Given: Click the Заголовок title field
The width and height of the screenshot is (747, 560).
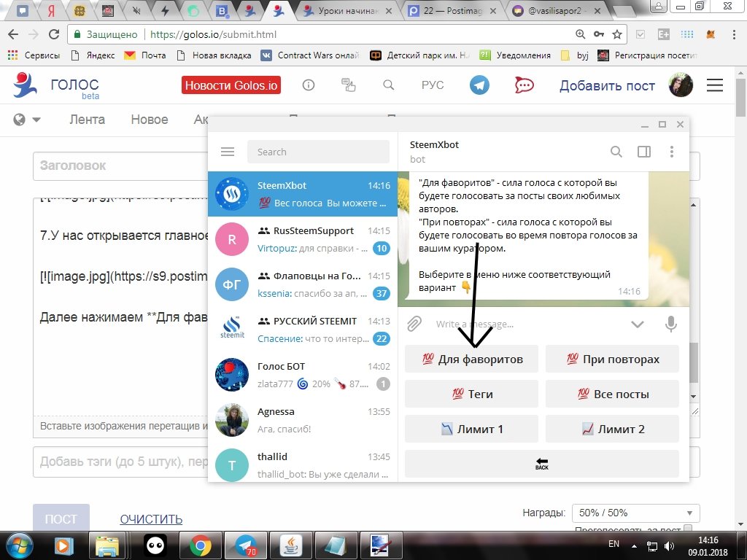Looking at the screenshot, I should click(x=120, y=166).
